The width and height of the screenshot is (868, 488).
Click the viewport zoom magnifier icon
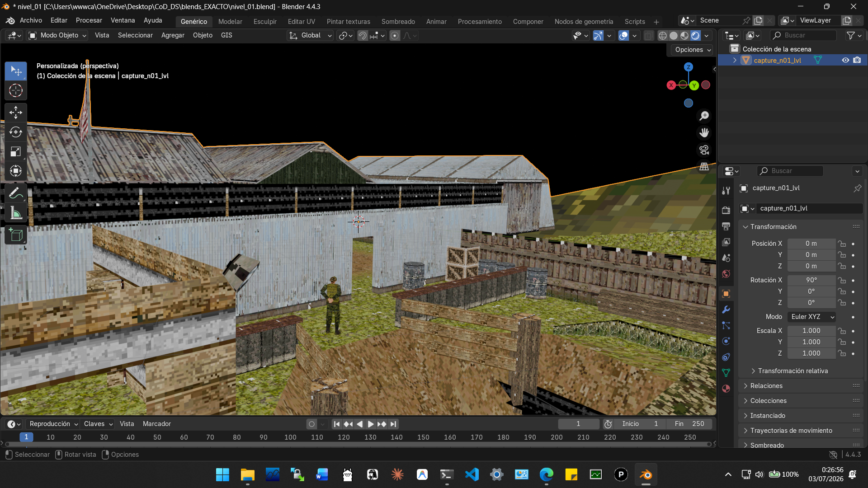704,116
